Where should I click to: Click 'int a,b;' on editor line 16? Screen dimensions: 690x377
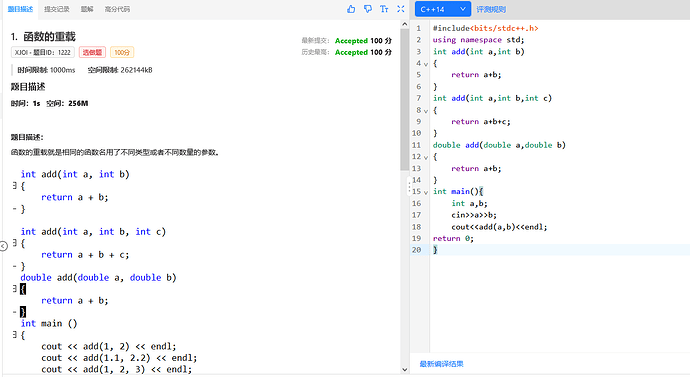coord(469,204)
